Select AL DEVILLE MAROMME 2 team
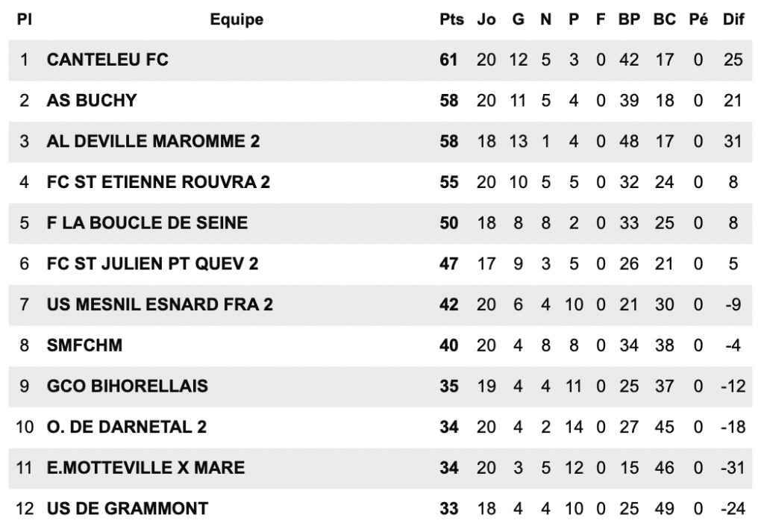The image size is (764, 532). (153, 141)
